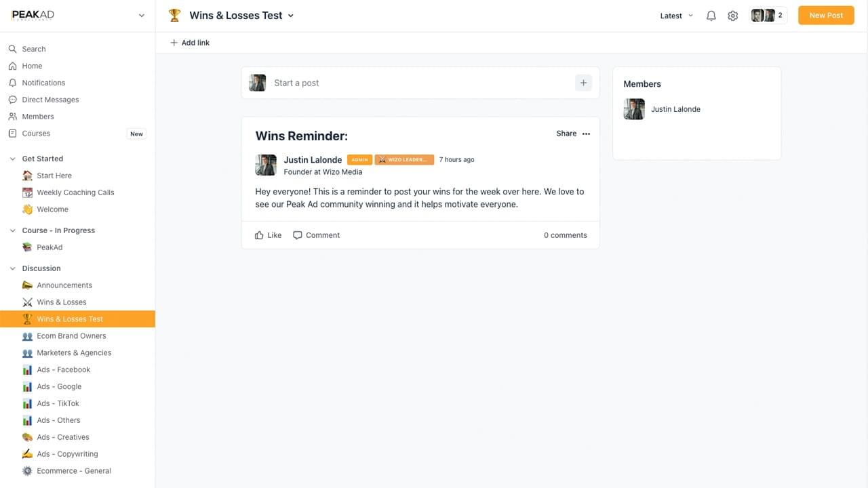
Task: Click Add link
Action: 190,43
